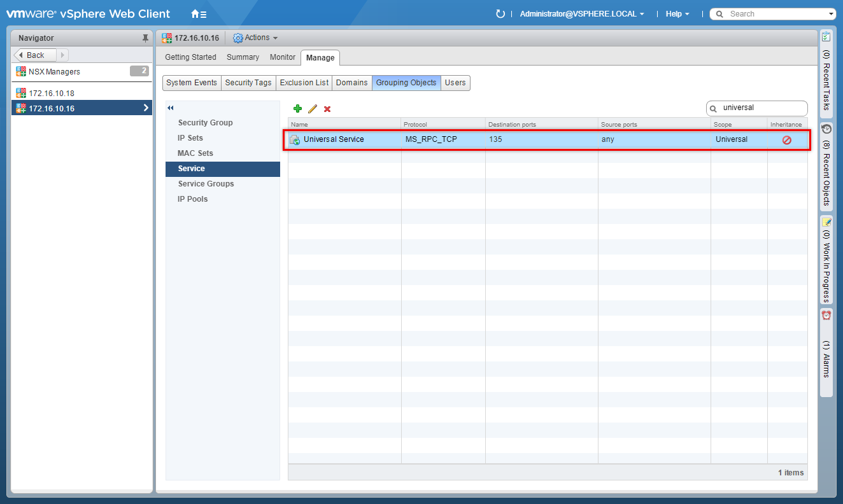Open the Actions dropdown menu
The image size is (843, 504).
pyautogui.click(x=256, y=38)
